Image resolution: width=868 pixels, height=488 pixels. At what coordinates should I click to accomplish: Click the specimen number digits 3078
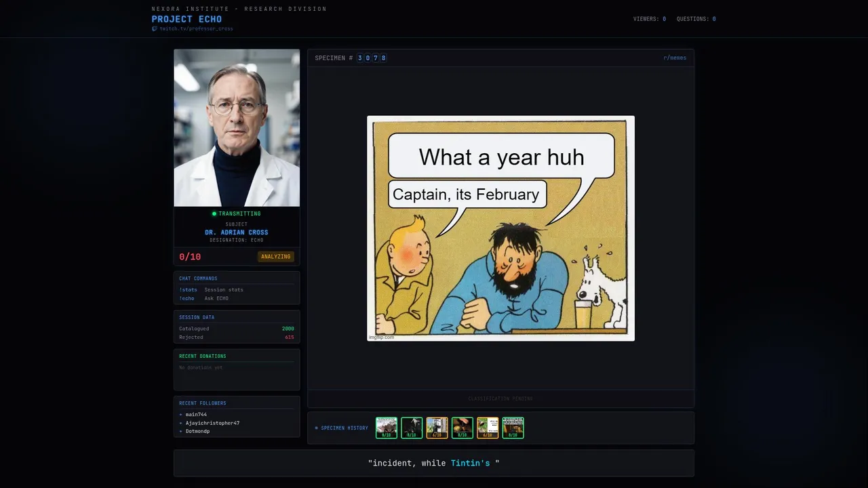(372, 58)
